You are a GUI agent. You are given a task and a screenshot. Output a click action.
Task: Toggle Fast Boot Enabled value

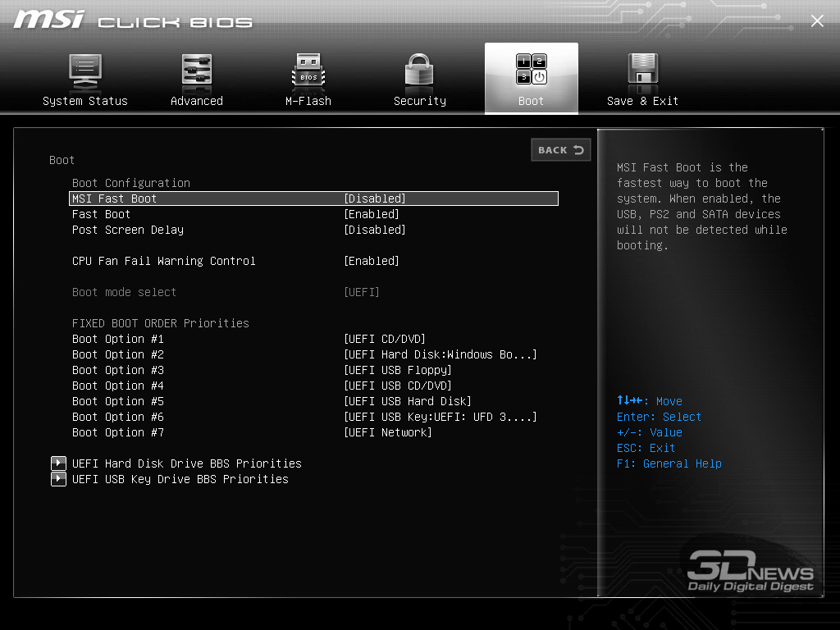point(372,214)
